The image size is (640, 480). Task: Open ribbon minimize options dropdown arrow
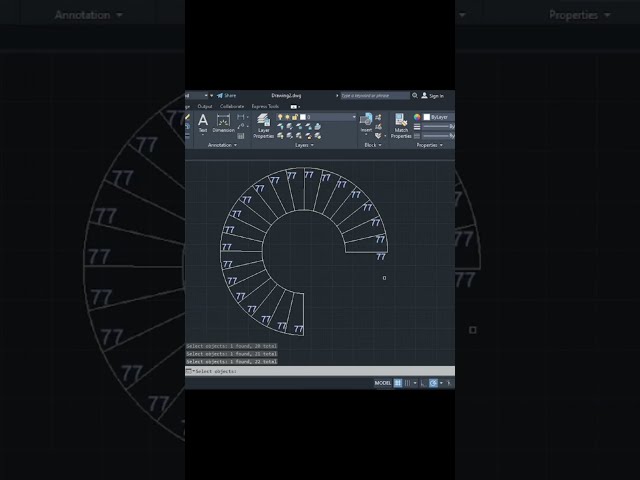pos(299,107)
